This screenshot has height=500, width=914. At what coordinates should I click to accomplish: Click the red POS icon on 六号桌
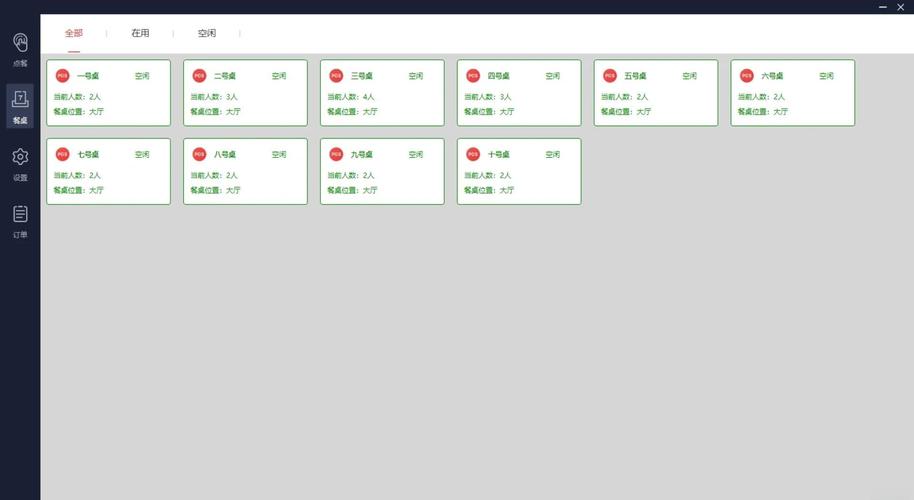(746, 76)
